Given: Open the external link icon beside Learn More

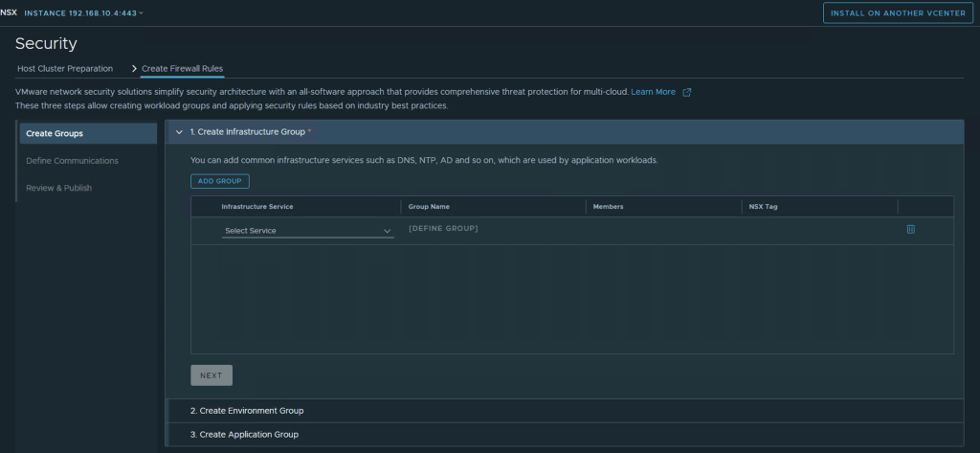Looking at the screenshot, I should (x=686, y=92).
